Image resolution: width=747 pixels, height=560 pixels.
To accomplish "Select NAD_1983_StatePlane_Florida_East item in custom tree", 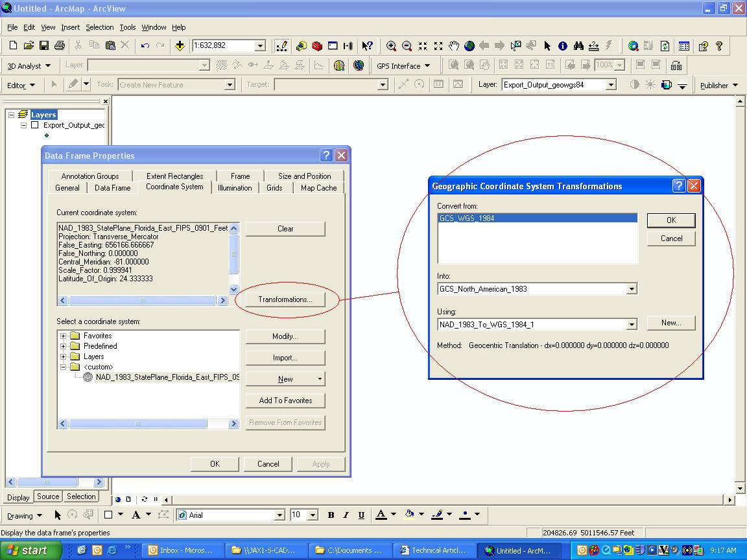I will point(167,377).
